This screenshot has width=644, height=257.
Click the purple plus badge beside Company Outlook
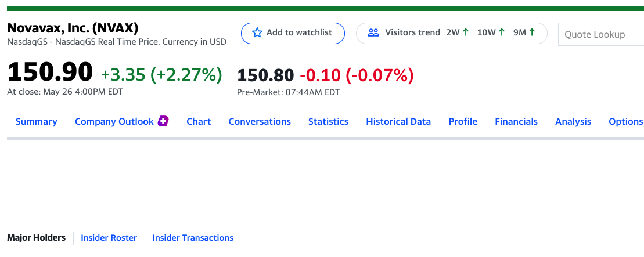coord(163,121)
